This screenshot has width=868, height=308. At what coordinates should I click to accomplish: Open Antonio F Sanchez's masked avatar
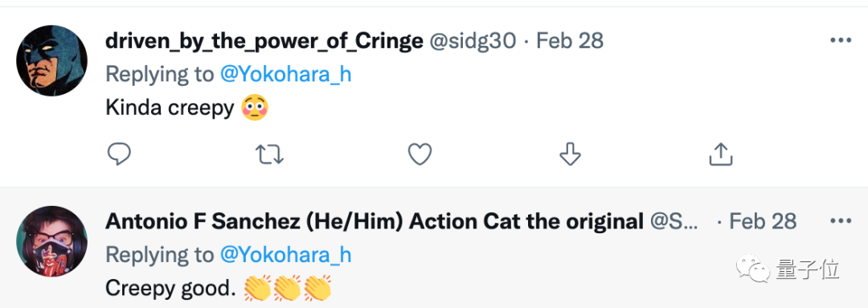tap(51, 242)
